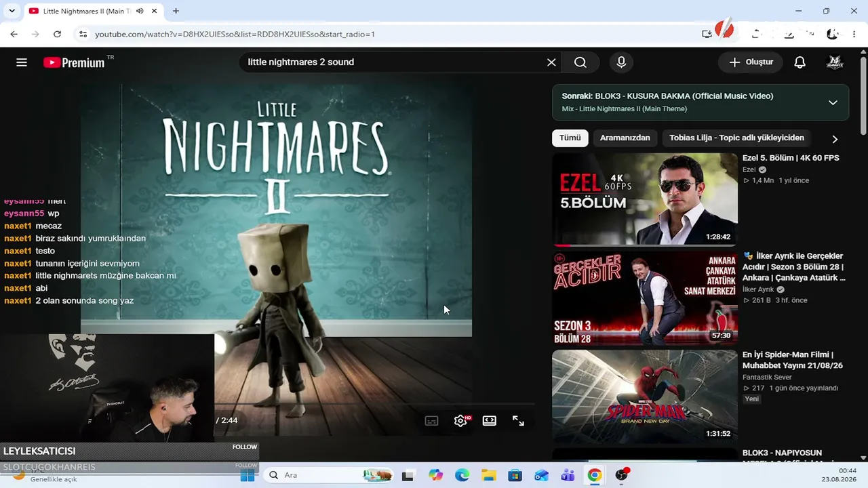Expand the mix playlist panel chevron

tap(833, 102)
